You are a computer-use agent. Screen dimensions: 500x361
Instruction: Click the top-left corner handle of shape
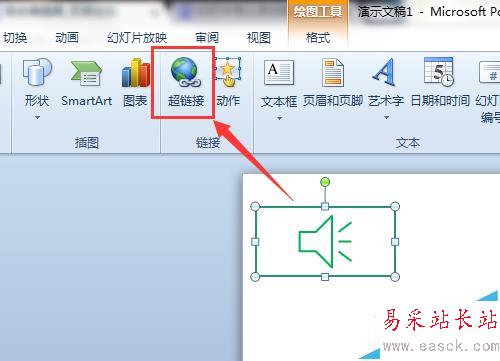255,207
